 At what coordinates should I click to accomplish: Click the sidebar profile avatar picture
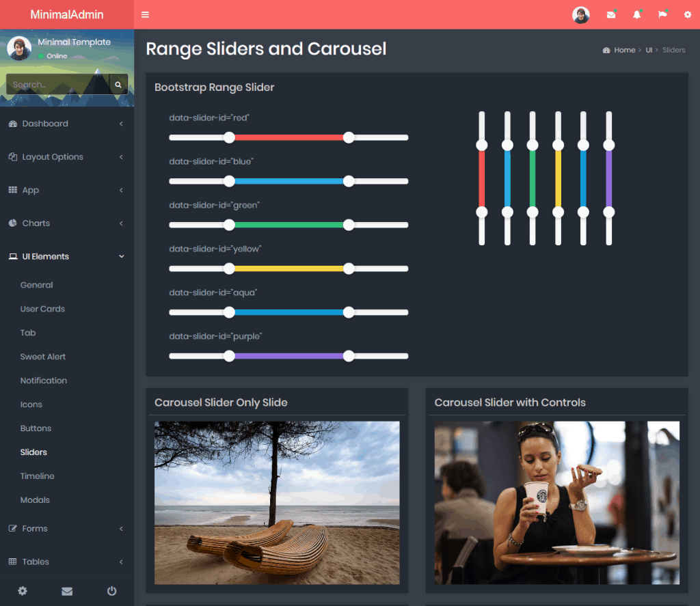click(18, 49)
